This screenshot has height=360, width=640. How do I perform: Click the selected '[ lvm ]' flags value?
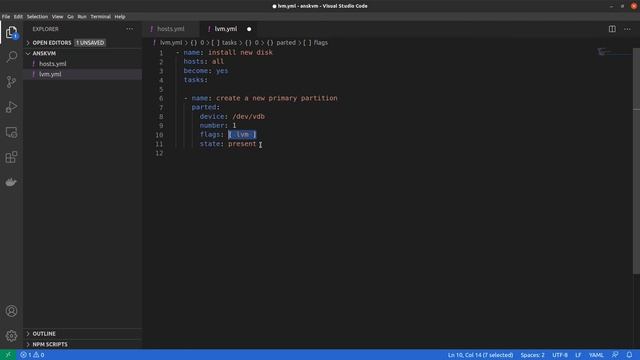[242, 135]
